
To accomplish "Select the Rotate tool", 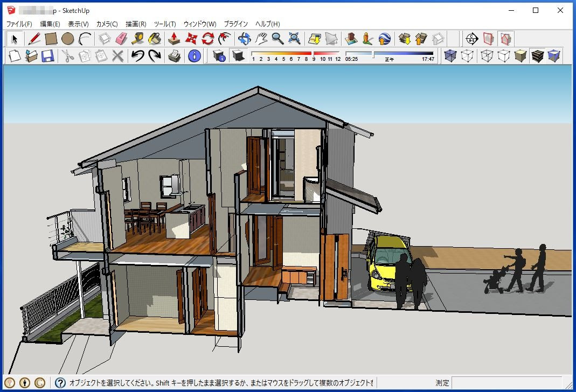I will pyautogui.click(x=207, y=39).
